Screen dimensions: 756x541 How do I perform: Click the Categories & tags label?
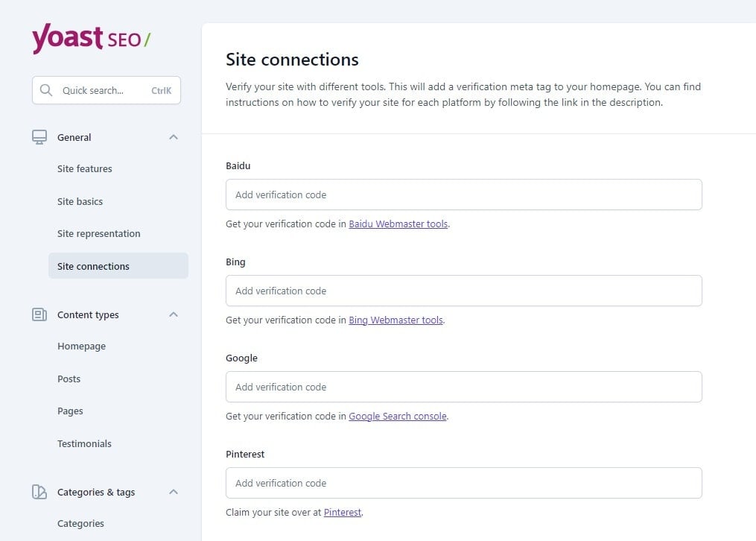pos(96,492)
